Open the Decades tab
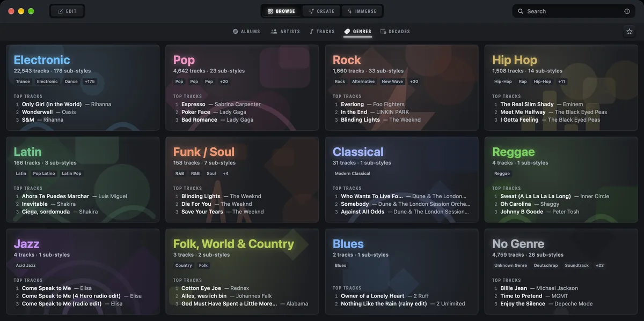The height and width of the screenshot is (321, 644). coord(395,32)
